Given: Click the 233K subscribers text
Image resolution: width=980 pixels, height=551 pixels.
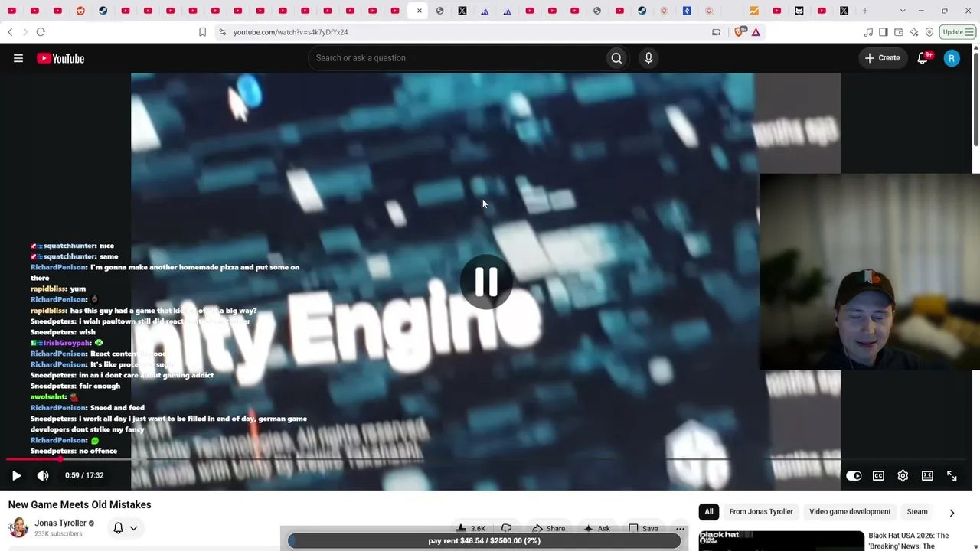Looking at the screenshot, I should coord(58,534).
